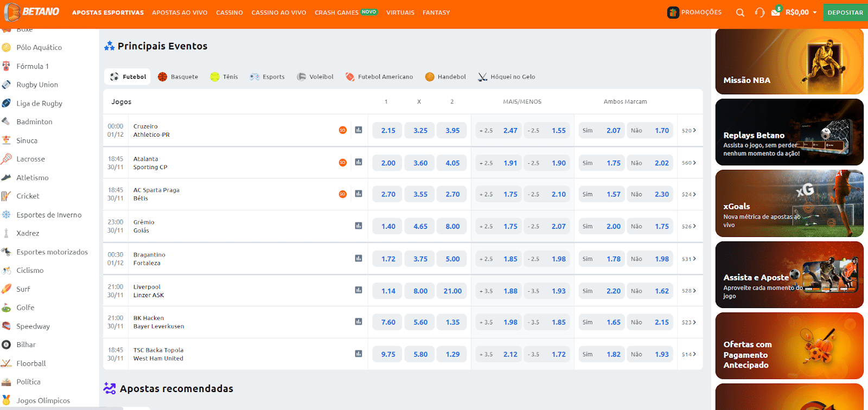Expand 524 more markets for Sparta Praga
The image size is (868, 410).
[x=689, y=194]
